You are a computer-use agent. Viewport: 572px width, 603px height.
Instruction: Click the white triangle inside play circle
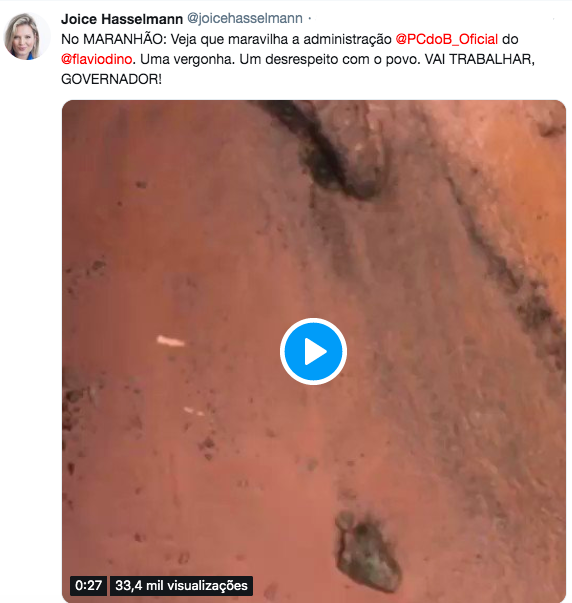pyautogui.click(x=315, y=351)
